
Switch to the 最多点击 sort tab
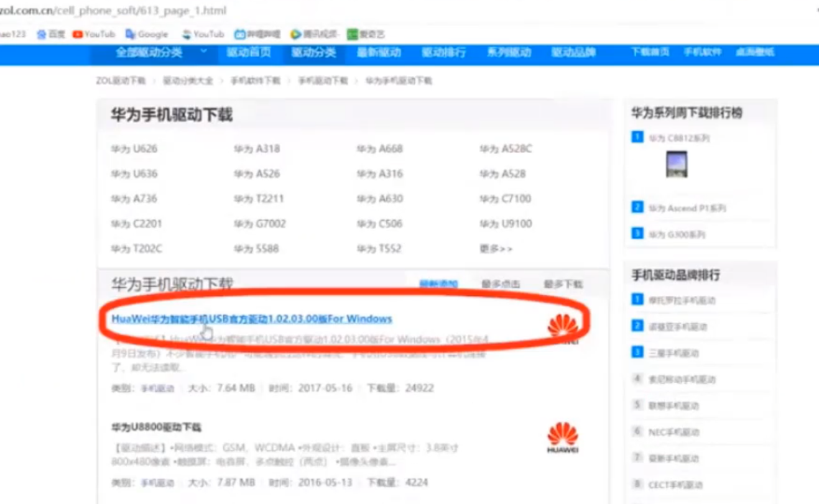[501, 284]
